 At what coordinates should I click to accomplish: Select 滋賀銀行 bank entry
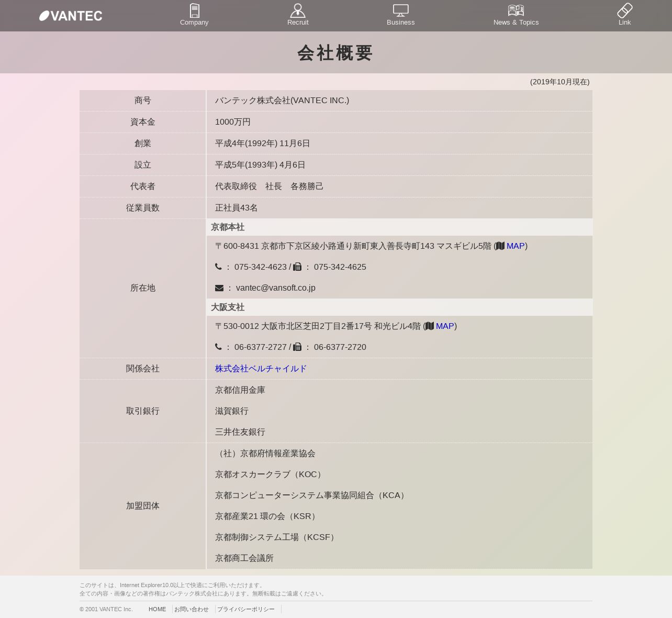point(232,411)
